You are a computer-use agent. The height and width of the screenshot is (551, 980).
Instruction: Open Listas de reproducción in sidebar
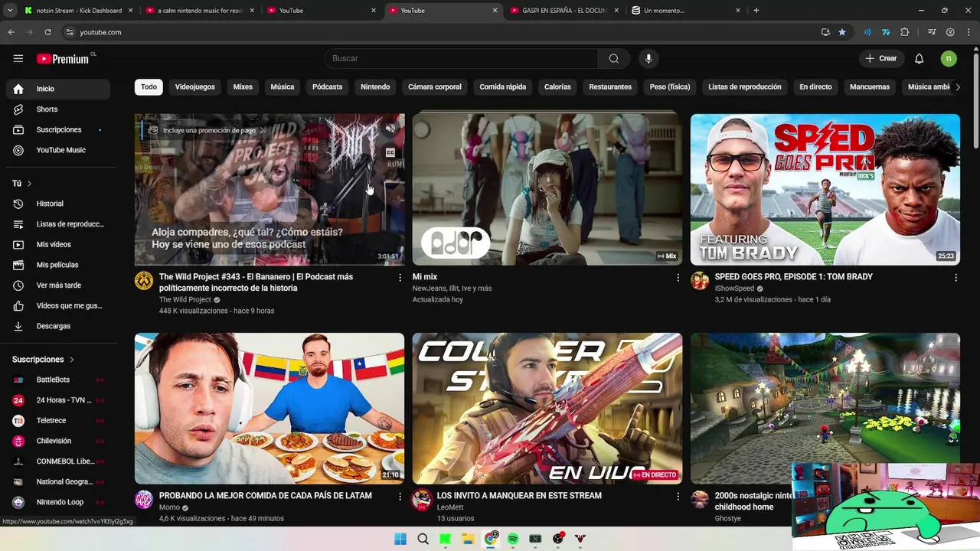coord(58,224)
